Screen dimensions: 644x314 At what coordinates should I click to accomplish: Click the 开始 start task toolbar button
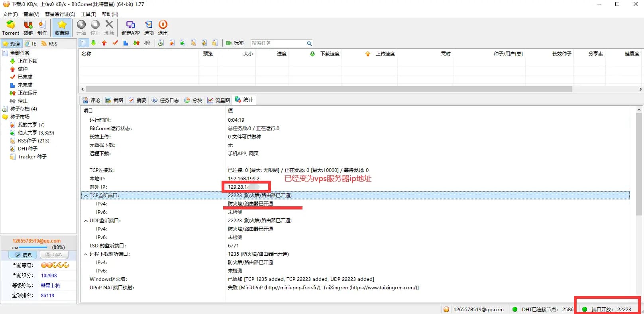81,28
